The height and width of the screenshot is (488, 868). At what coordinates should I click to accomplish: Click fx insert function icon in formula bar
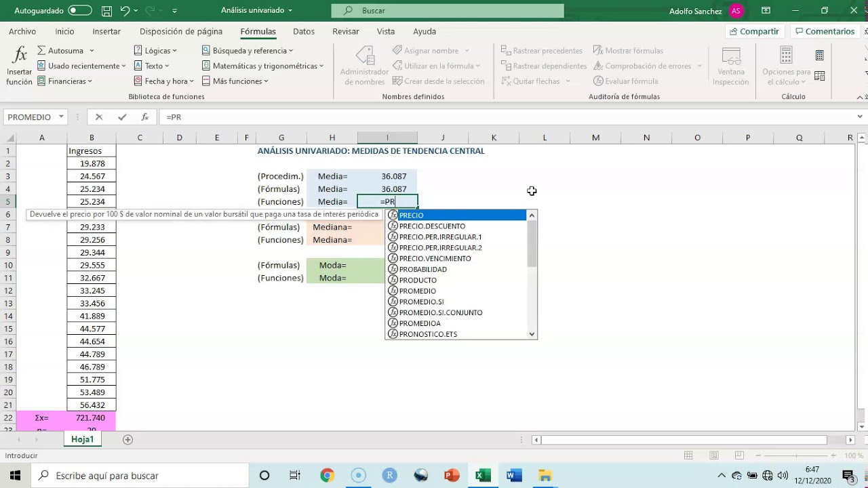pos(144,117)
